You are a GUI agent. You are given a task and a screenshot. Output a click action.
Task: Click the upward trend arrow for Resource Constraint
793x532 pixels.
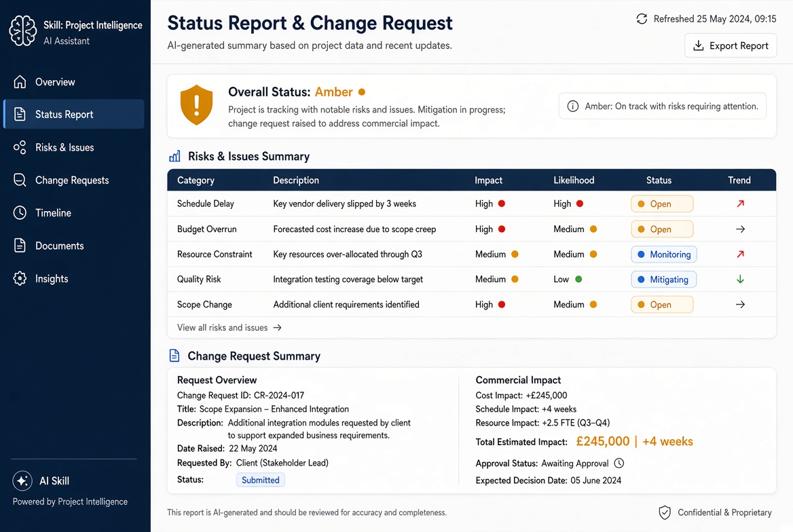tap(740, 254)
